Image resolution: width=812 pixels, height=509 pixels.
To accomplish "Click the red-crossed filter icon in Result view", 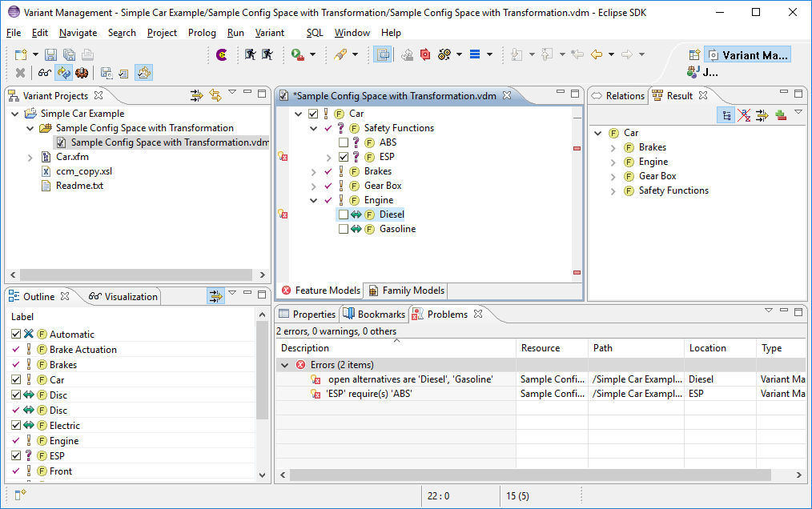I will coord(744,115).
